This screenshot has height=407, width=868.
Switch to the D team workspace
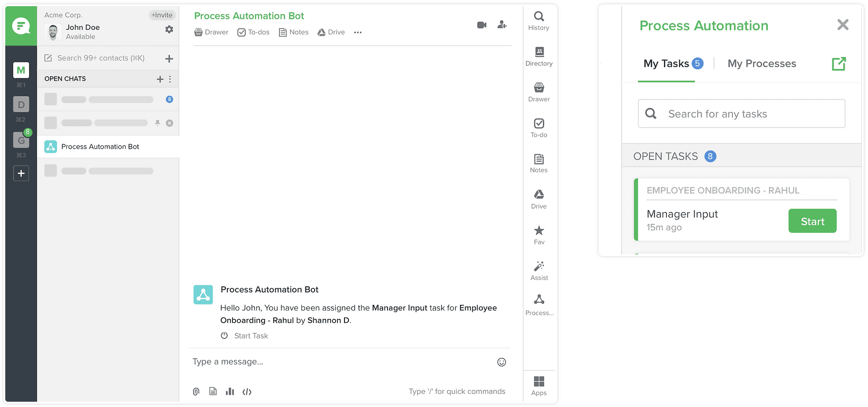pyautogui.click(x=21, y=104)
